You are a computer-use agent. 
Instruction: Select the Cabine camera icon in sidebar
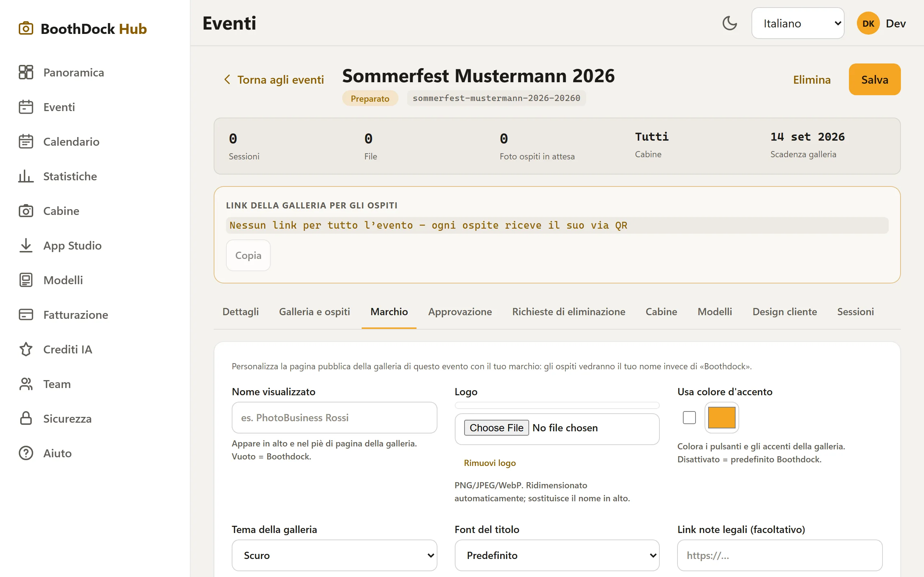tap(26, 211)
